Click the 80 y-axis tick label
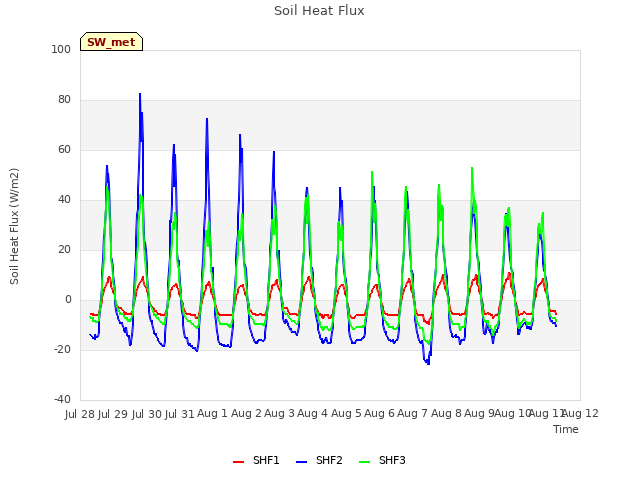Image resolution: width=640 pixels, height=480 pixels. point(64,100)
